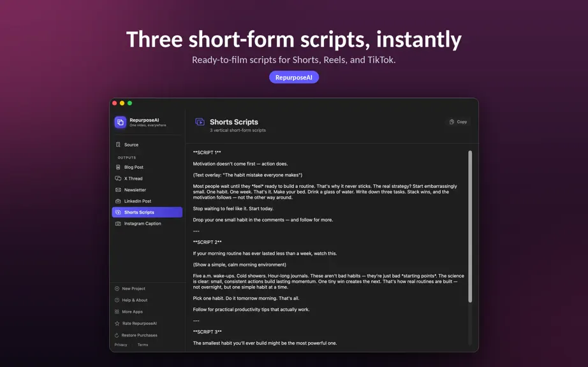This screenshot has height=367, width=588.
Task: Start a New Project
Action: coord(129,289)
